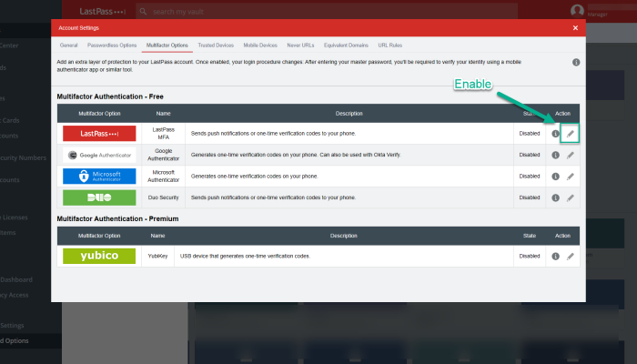The width and height of the screenshot is (637, 364).
Task: Click the Disabled state of LastPass MFA
Action: click(x=530, y=133)
